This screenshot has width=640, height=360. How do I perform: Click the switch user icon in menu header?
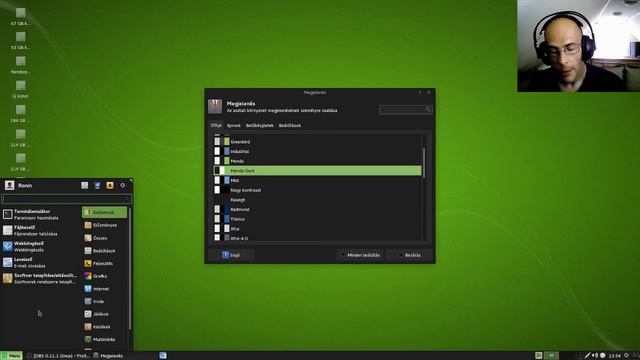(x=110, y=185)
